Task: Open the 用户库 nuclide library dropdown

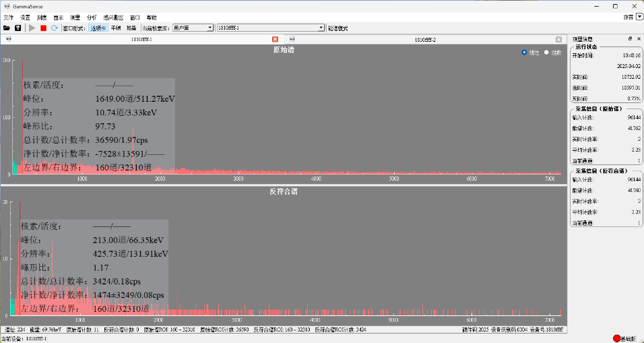Action: pyautogui.click(x=193, y=28)
